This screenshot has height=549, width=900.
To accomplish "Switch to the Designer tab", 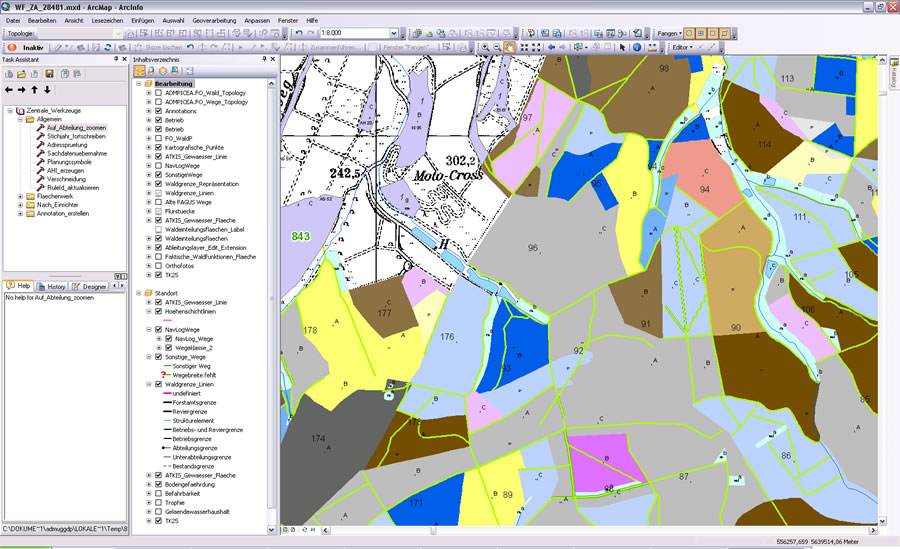I will point(89,287).
